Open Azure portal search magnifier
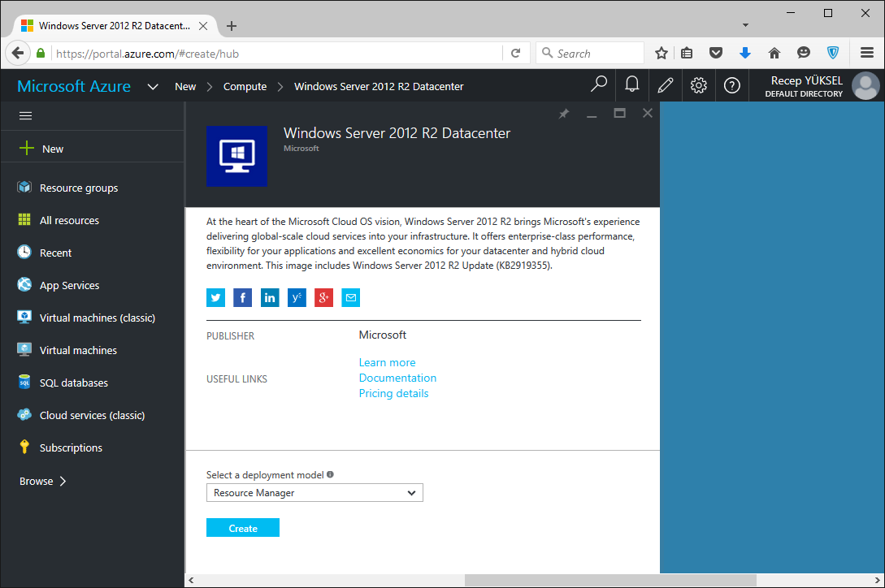Viewport: 885px width, 588px height. coord(598,84)
